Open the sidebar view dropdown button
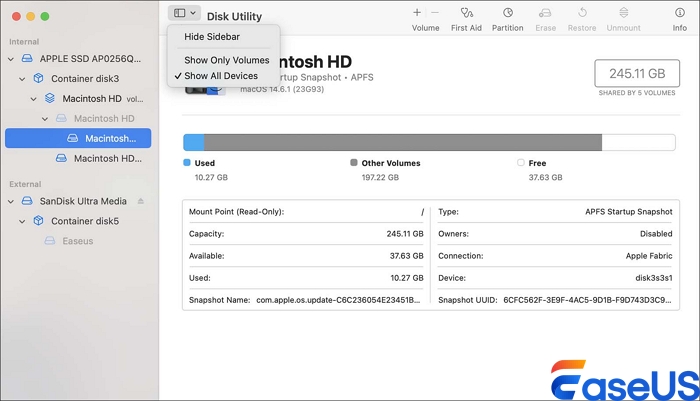 click(x=184, y=13)
